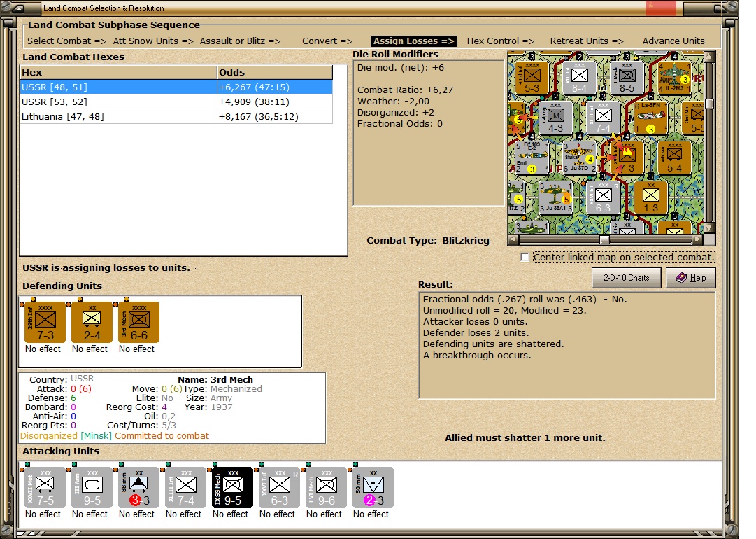
Task: Select the 50 mm attacking gun unit
Action: click(373, 487)
